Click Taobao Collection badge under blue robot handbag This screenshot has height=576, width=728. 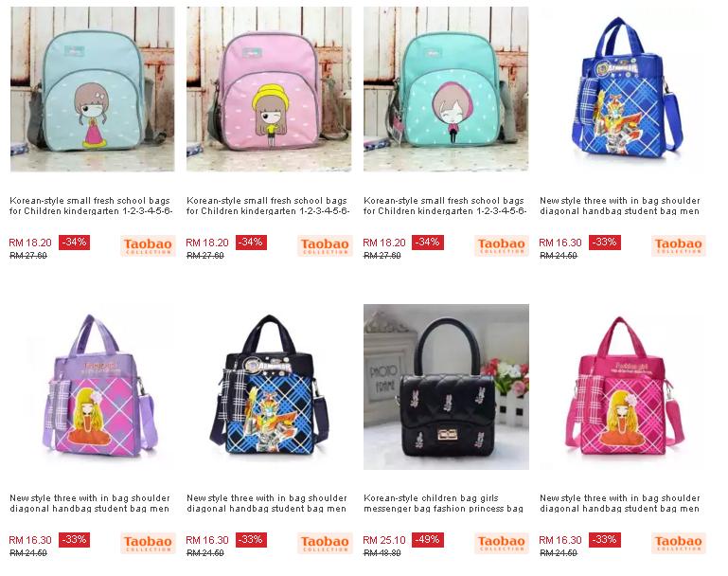679,245
